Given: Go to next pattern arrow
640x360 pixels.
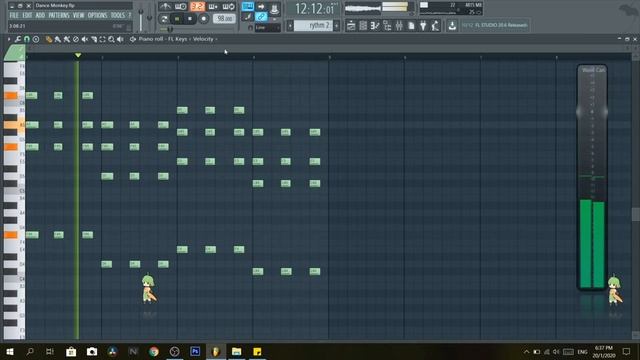Looking at the screenshot, I should (337, 26).
